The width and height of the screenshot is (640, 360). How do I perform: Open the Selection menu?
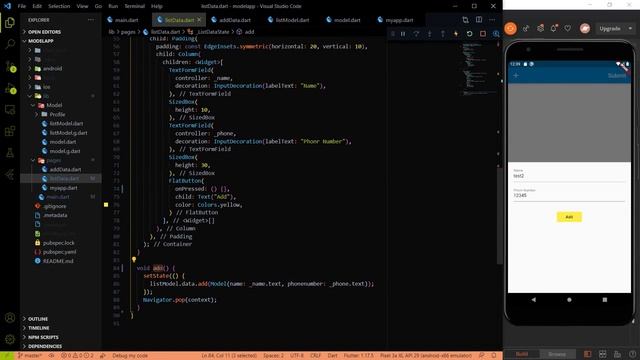(59, 6)
